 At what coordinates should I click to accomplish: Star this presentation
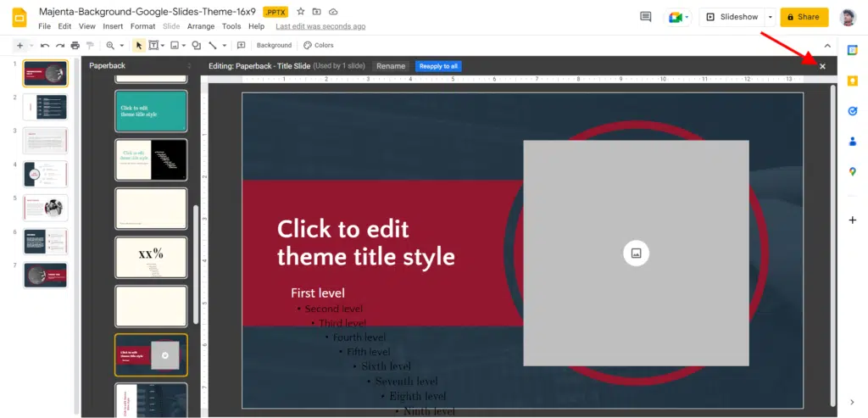pos(301,11)
